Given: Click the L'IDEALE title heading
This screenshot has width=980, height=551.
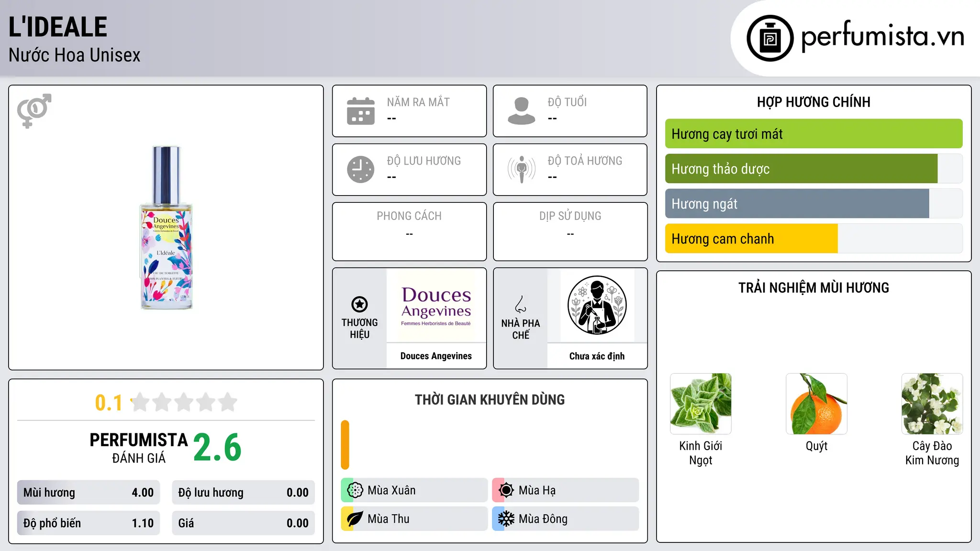Looking at the screenshot, I should point(58,27).
